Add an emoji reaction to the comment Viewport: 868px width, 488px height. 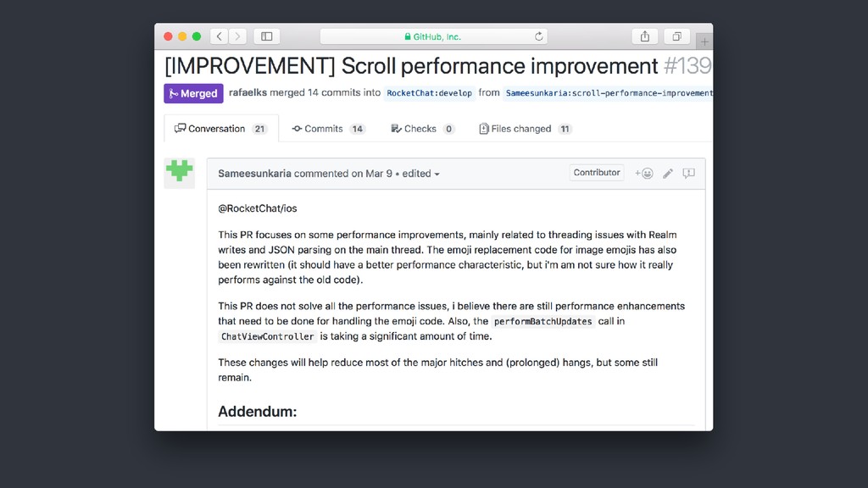point(644,173)
